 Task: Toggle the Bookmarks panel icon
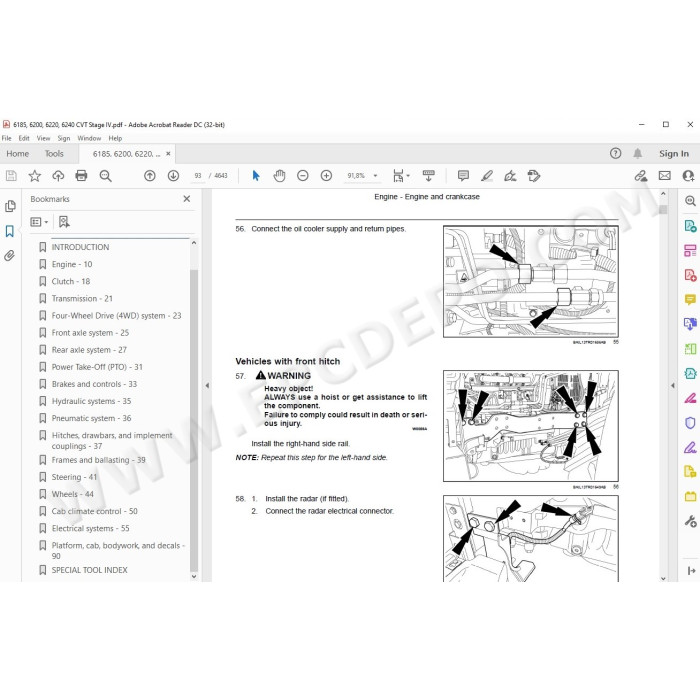(x=10, y=231)
